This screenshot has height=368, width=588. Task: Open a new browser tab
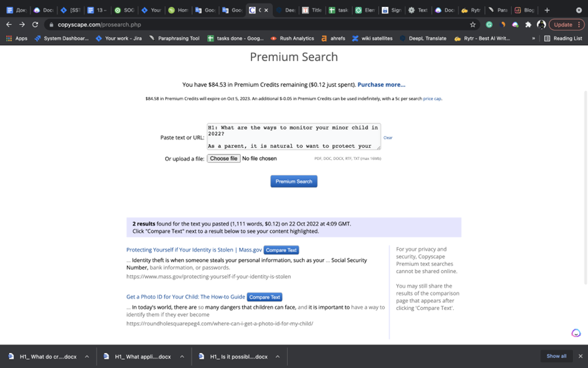[547, 10]
